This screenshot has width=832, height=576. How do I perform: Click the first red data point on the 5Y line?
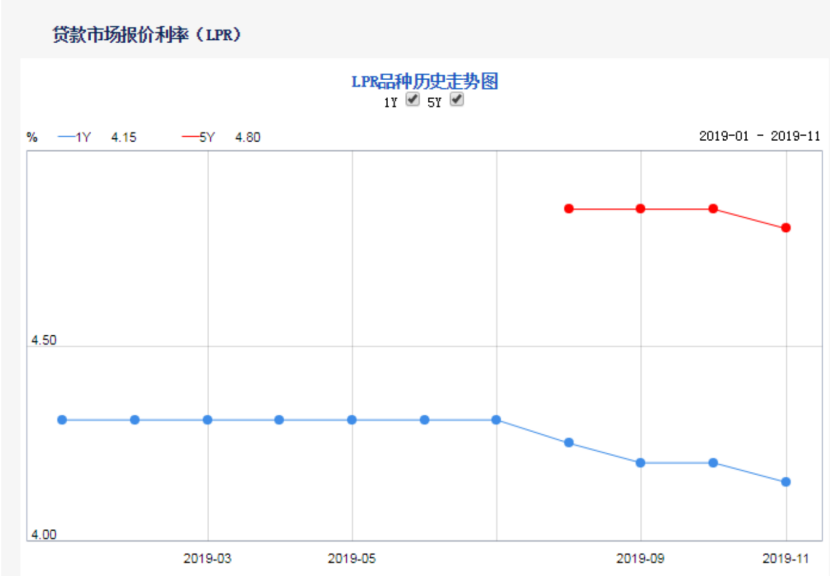[568, 208]
